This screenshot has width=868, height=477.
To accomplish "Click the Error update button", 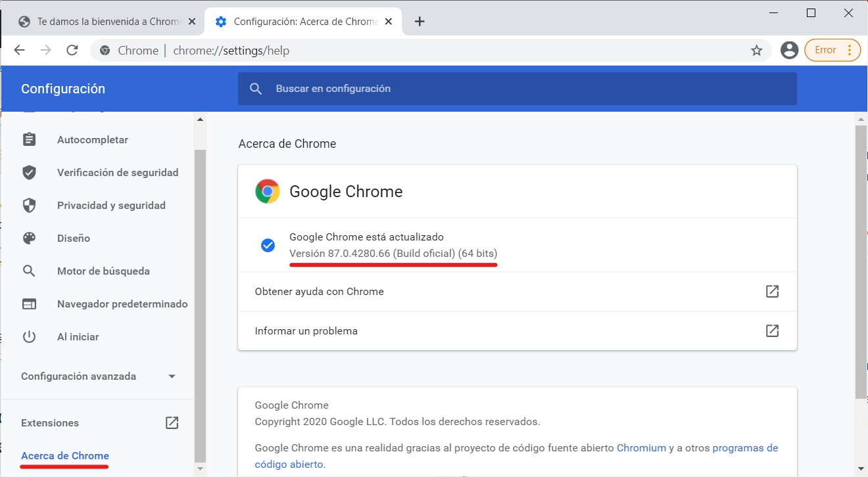I will 832,50.
